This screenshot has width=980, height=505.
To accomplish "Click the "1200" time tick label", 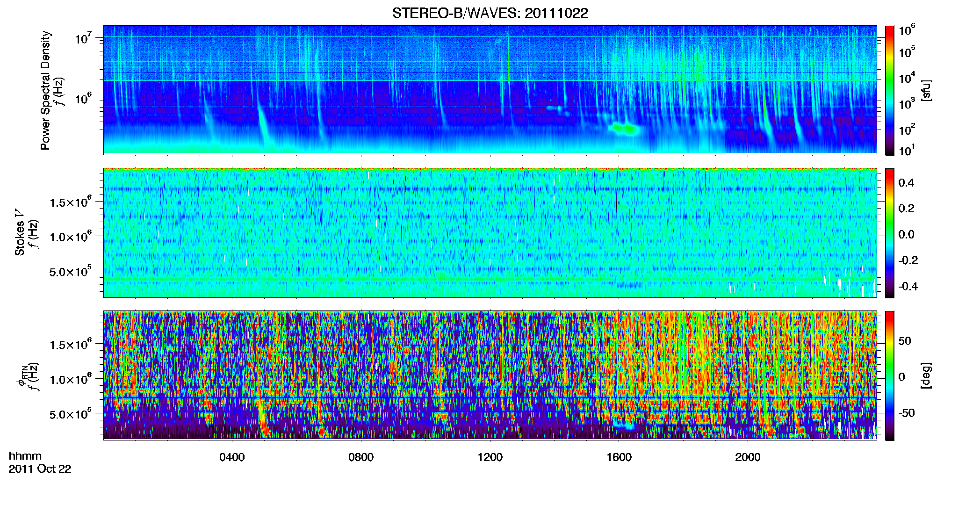I will (x=490, y=457).
